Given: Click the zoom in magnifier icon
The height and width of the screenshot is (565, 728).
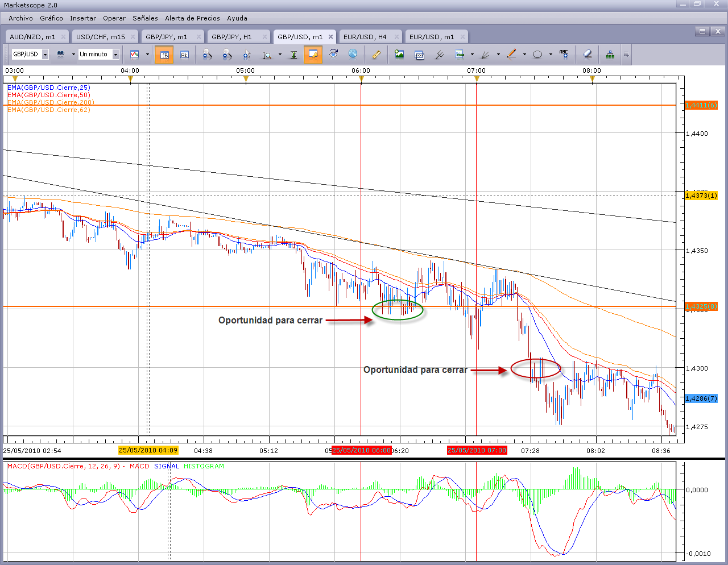Looking at the screenshot, I should pos(207,55).
